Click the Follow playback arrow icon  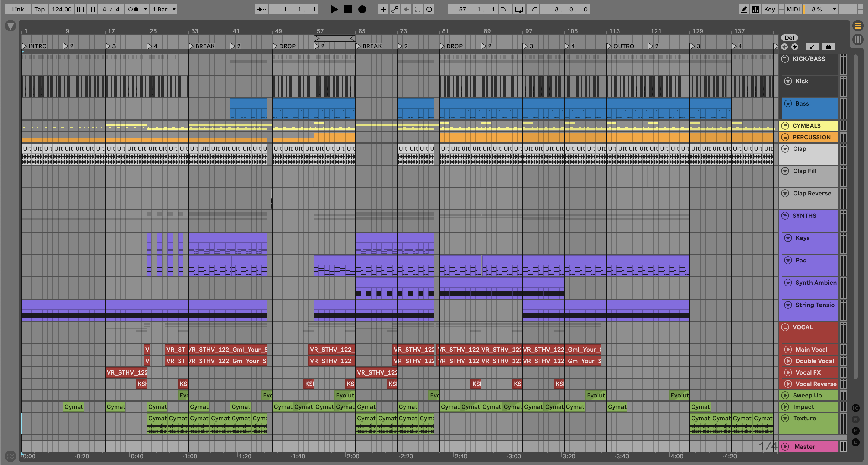261,9
